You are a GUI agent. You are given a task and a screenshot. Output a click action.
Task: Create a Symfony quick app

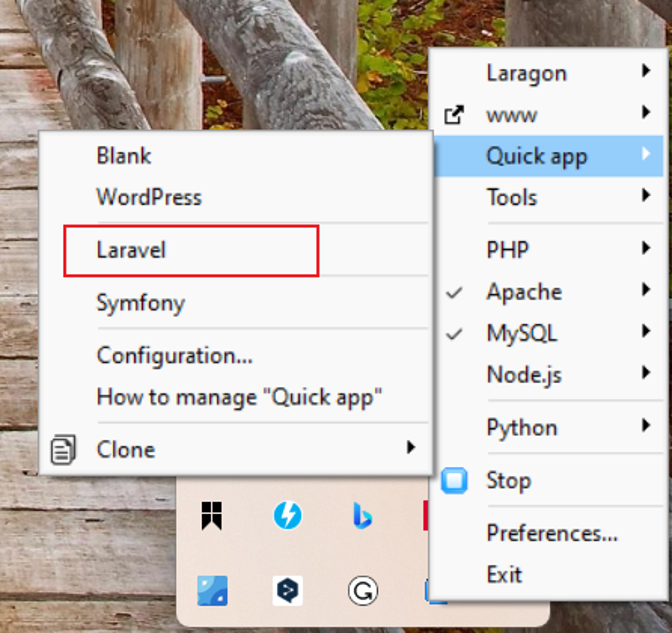pos(236,302)
